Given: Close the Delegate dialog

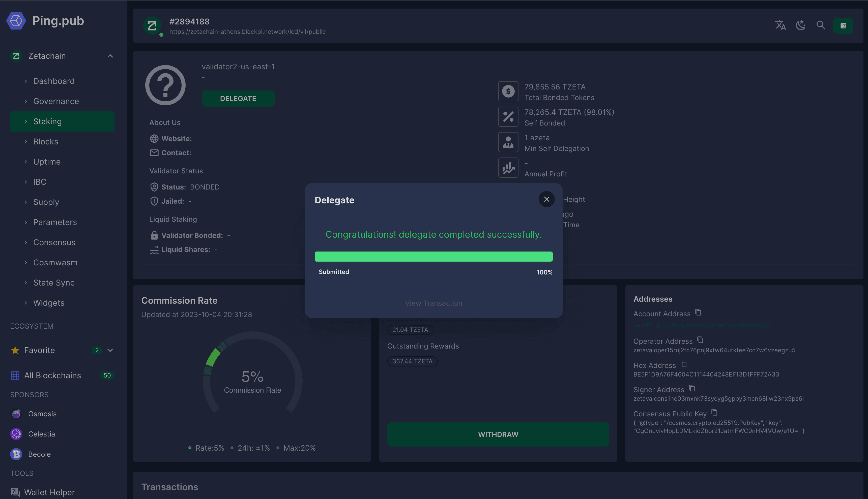Looking at the screenshot, I should (x=546, y=199).
